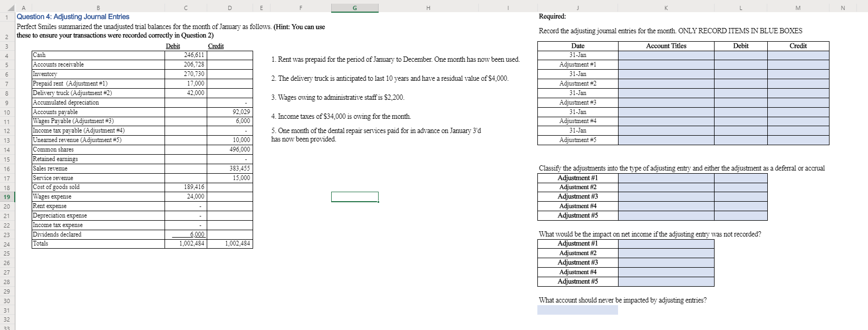Viewport: 868px width, 330px height.
Task: Click the 'Date' column heading
Action: (x=578, y=46)
